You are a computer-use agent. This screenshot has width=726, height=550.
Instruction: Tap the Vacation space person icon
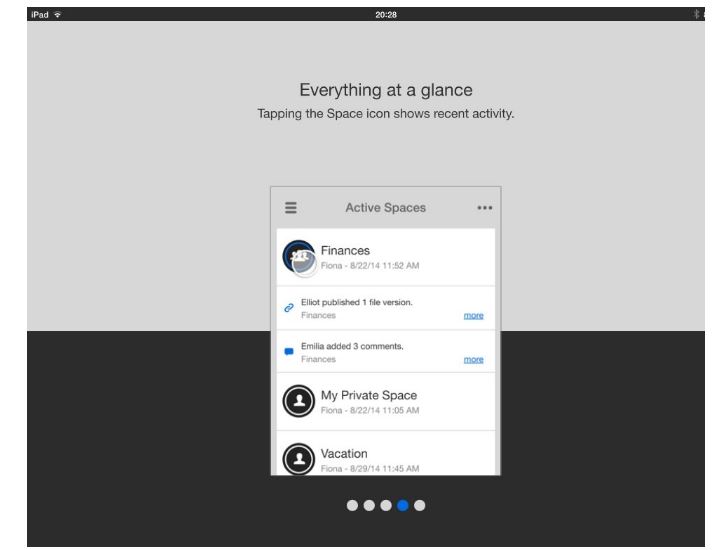click(x=299, y=459)
